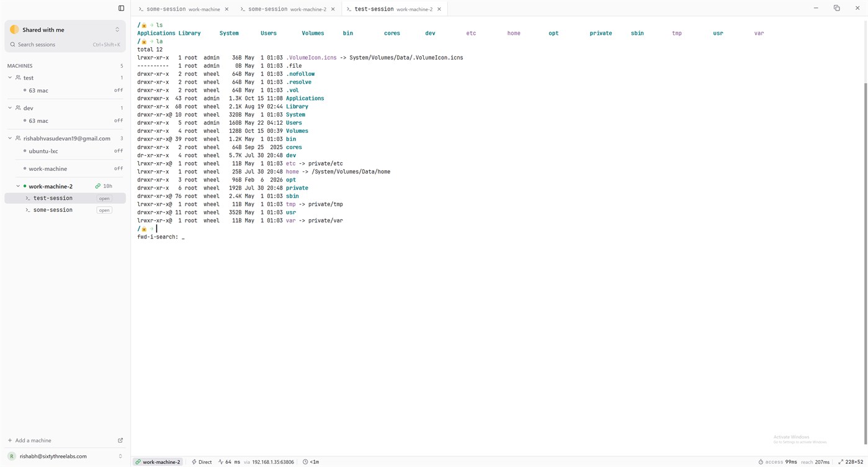
Task: Click the rishabhvasudevan19 group people icon
Action: (18, 138)
